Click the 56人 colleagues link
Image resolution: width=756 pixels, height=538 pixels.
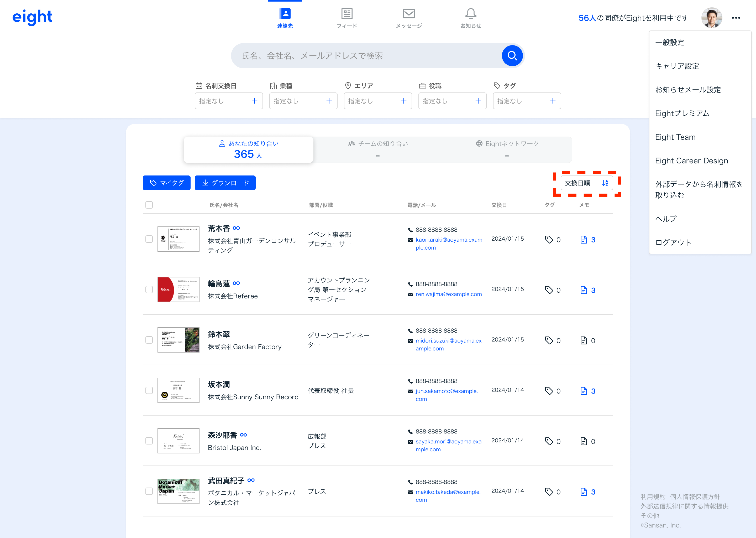(x=587, y=18)
